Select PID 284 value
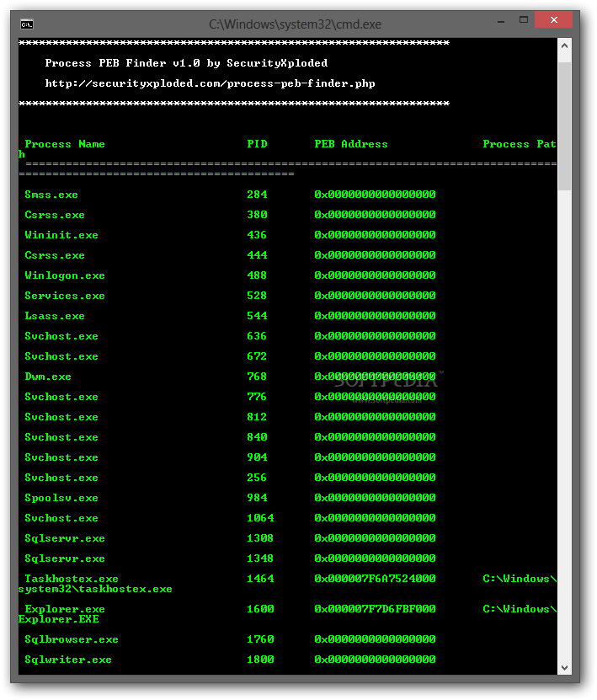 258,195
